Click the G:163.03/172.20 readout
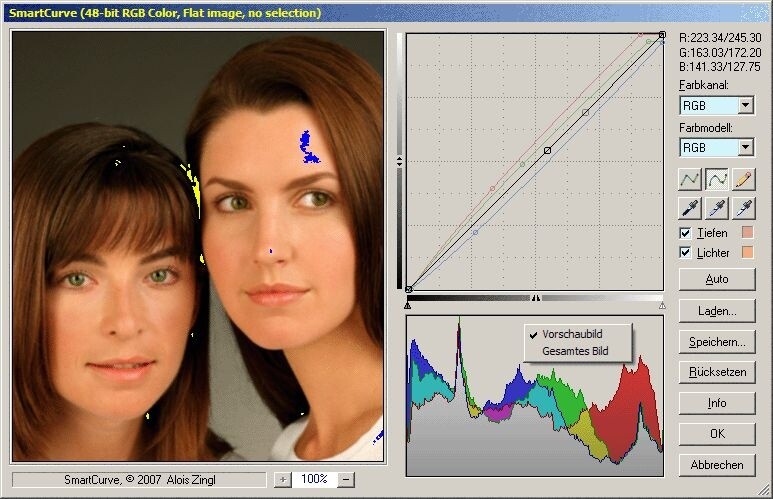The width and height of the screenshot is (773, 499). pyautogui.click(x=720, y=52)
